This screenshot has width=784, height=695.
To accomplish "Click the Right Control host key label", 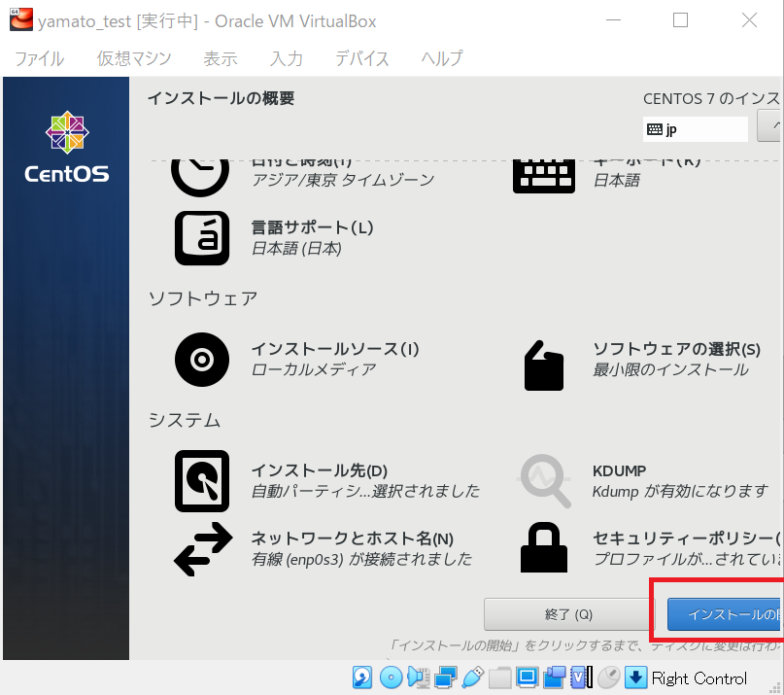I will click(699, 678).
